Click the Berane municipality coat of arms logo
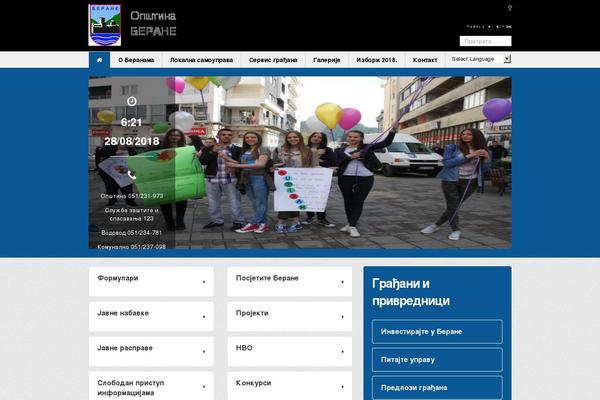Screen dimensions: 600x400 (x=105, y=25)
